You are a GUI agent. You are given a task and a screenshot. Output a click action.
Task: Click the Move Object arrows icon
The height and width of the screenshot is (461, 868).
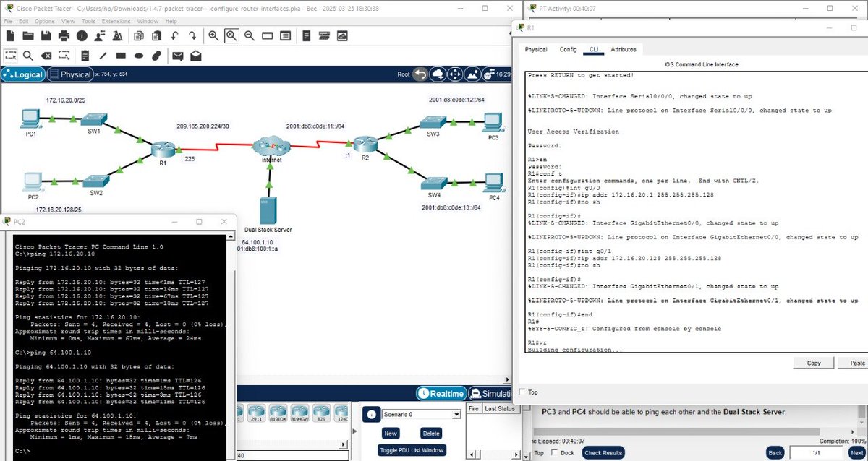tap(455, 74)
